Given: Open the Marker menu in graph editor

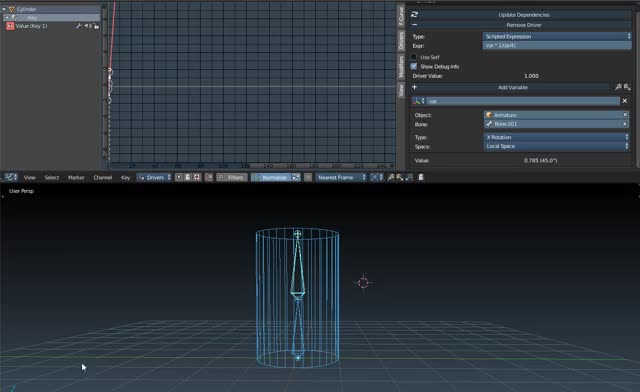Looking at the screenshot, I should tap(76, 178).
